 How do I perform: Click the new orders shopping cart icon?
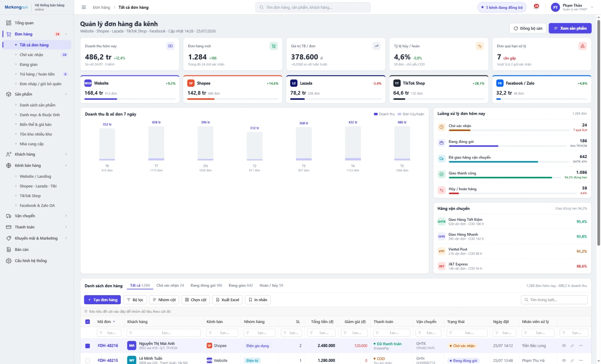pyautogui.click(x=274, y=46)
